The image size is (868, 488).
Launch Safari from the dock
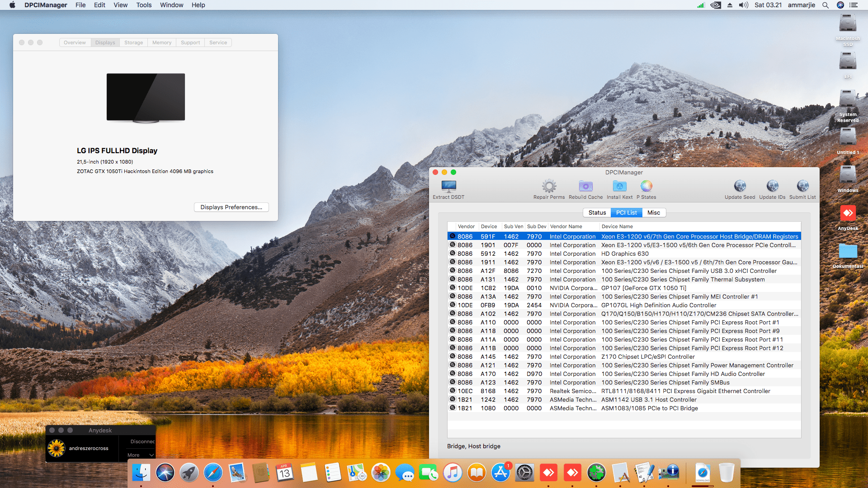[x=213, y=473]
